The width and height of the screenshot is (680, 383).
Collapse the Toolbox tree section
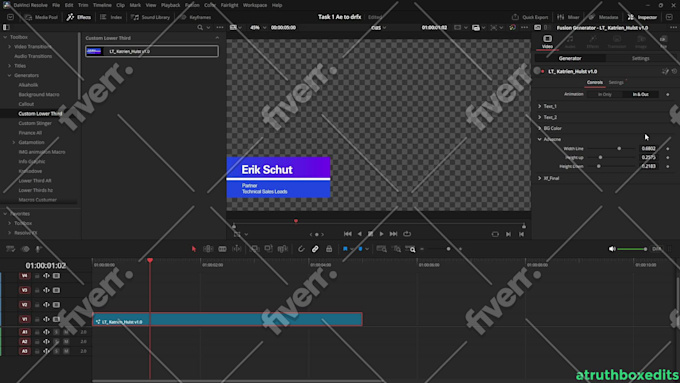coord(5,37)
